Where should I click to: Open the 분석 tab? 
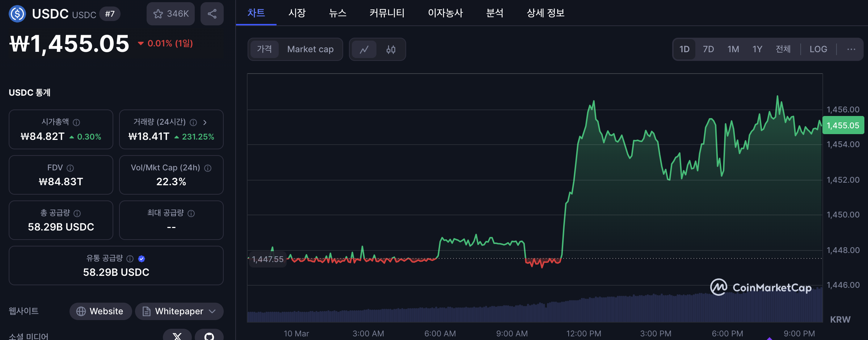pos(495,13)
